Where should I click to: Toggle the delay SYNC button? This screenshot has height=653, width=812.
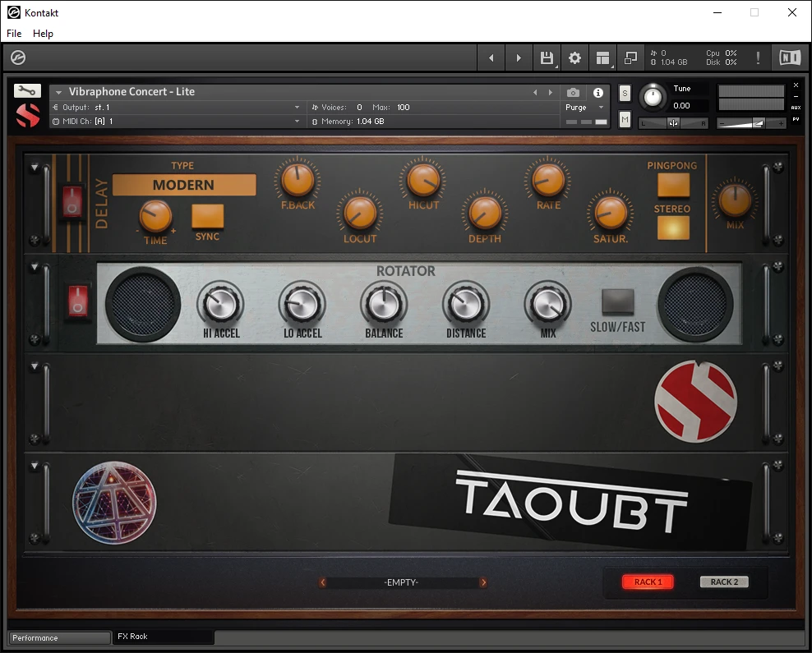tap(208, 216)
